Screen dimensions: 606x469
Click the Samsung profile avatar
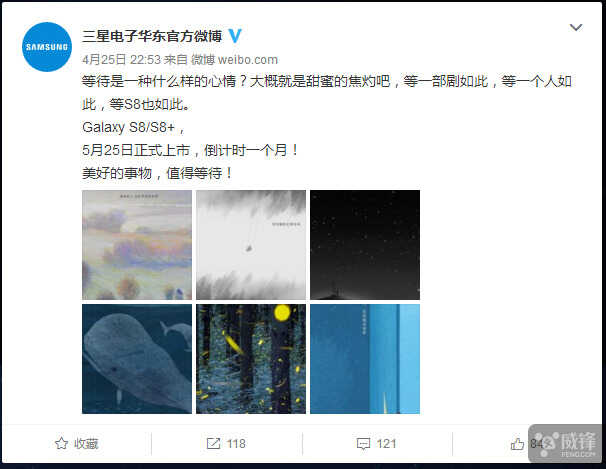pos(47,47)
